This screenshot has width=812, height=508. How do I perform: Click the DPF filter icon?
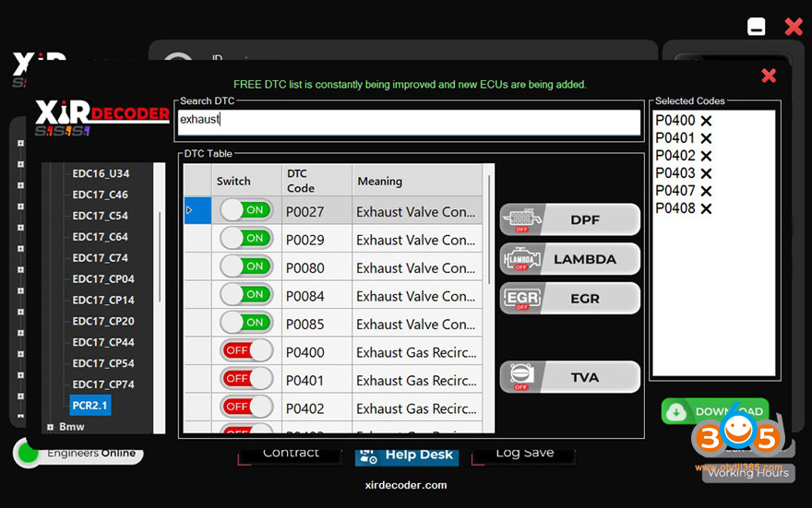(522, 219)
